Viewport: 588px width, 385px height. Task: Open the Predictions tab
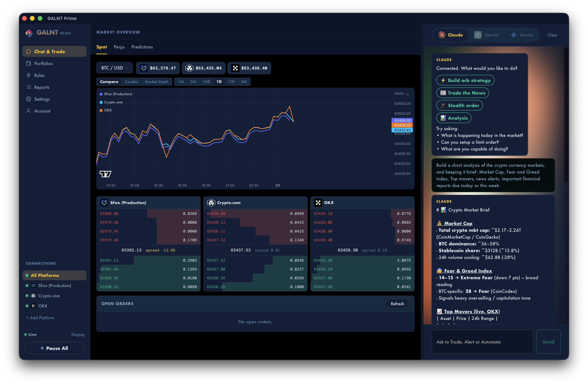click(142, 47)
